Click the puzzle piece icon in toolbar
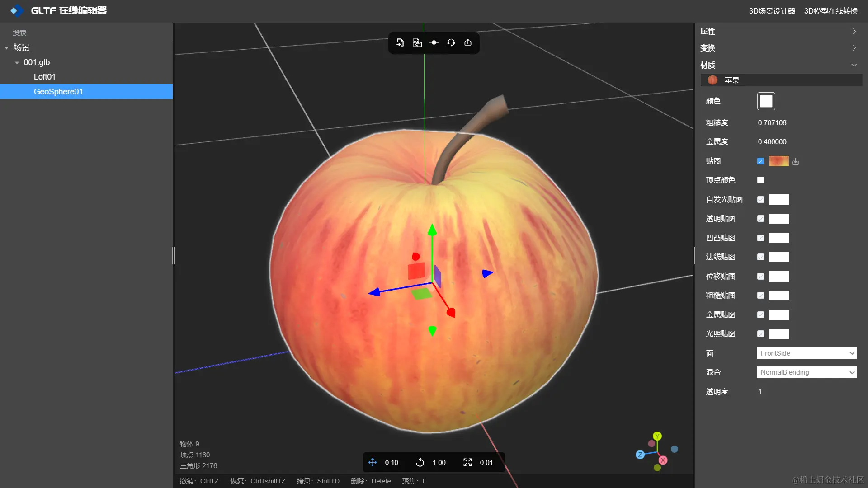Screen dimensions: 868x488 coord(417,42)
